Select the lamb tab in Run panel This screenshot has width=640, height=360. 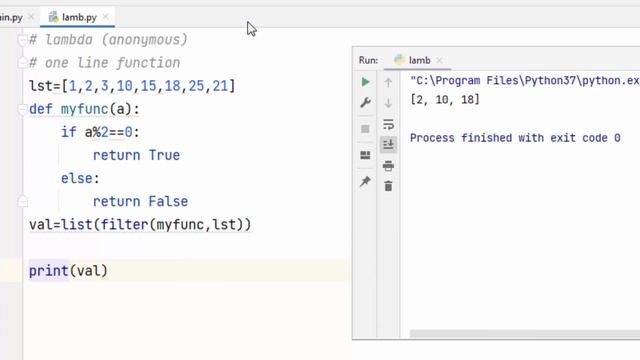(419, 60)
